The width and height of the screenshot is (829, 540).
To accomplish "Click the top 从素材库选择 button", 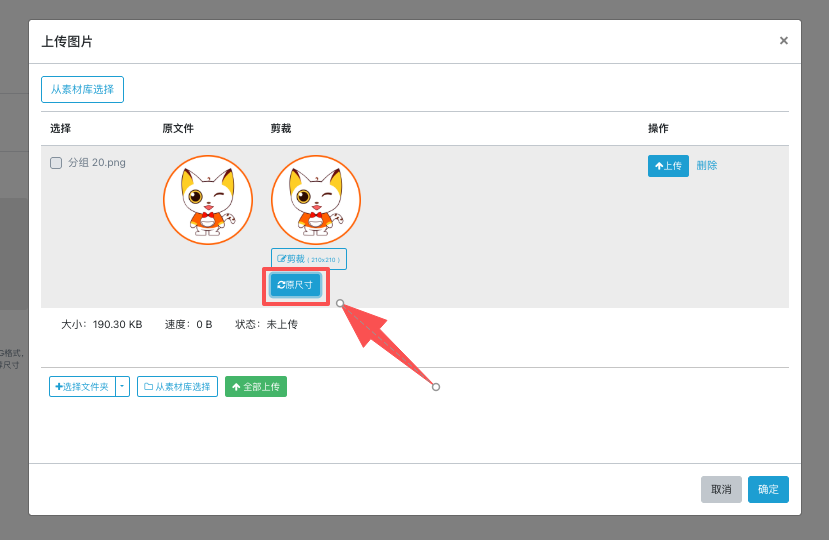I will pos(82,90).
